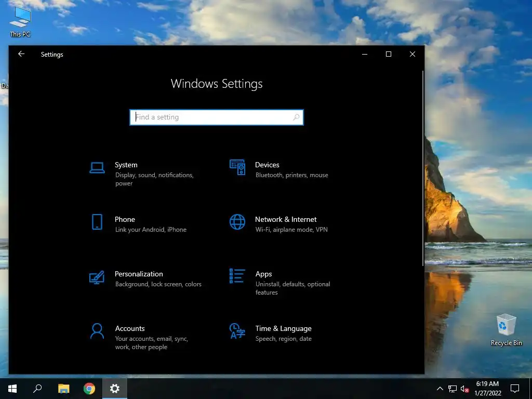Open the Accounts person icon

(97, 331)
